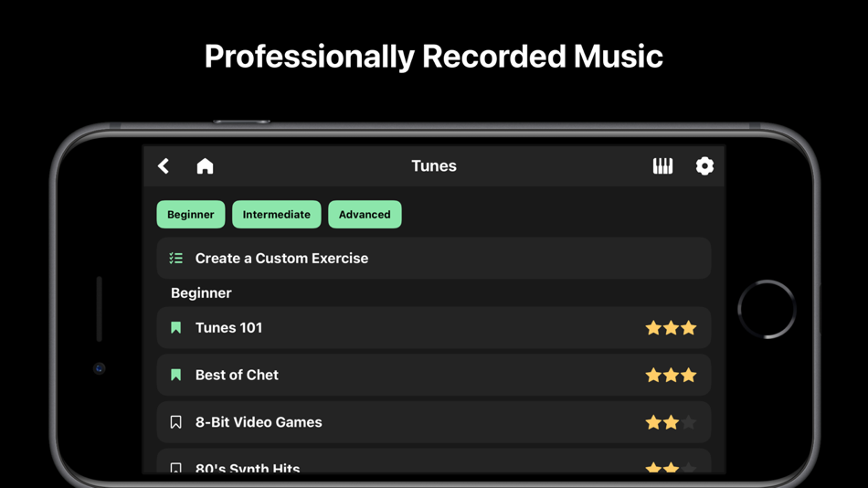The image size is (868, 488).
Task: Open settings via the gear icon
Action: pos(704,166)
